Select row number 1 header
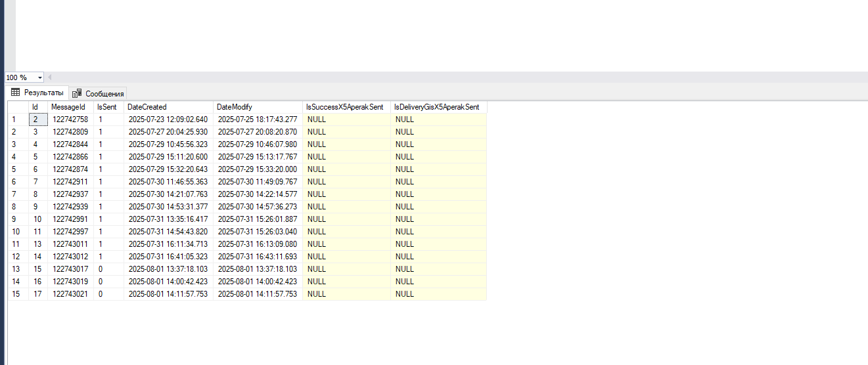 point(18,119)
